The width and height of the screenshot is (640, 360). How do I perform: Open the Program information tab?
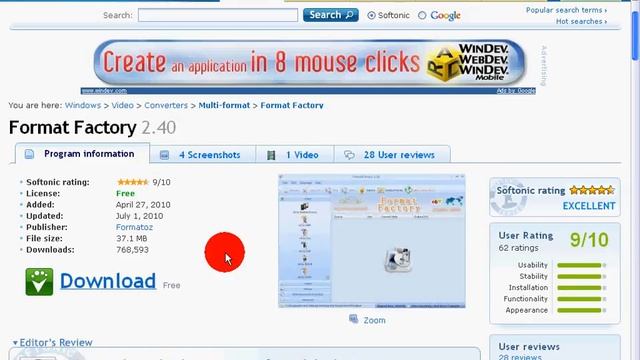pos(82,154)
